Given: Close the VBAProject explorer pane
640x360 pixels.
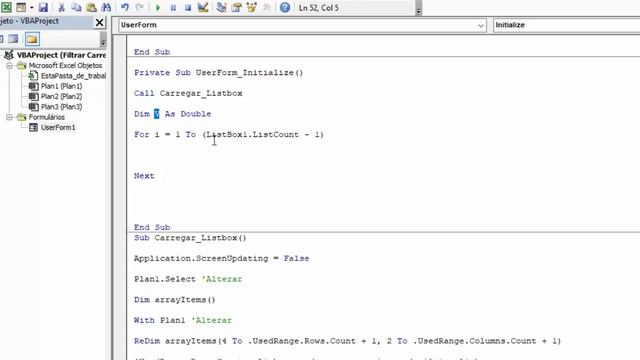Looking at the screenshot, I should [x=100, y=22].
